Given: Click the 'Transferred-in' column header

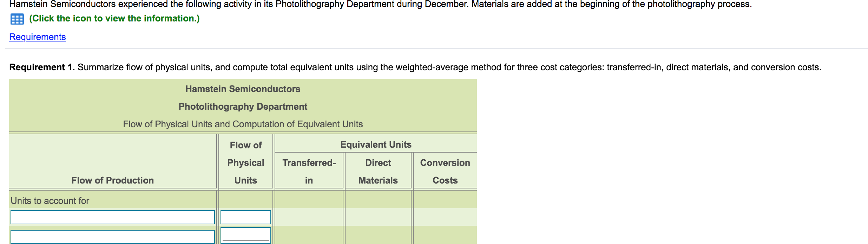Looking at the screenshot, I should point(309,172).
